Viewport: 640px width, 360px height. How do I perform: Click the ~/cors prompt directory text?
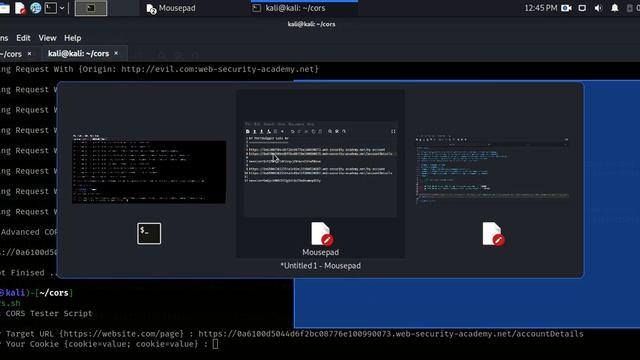point(54,293)
